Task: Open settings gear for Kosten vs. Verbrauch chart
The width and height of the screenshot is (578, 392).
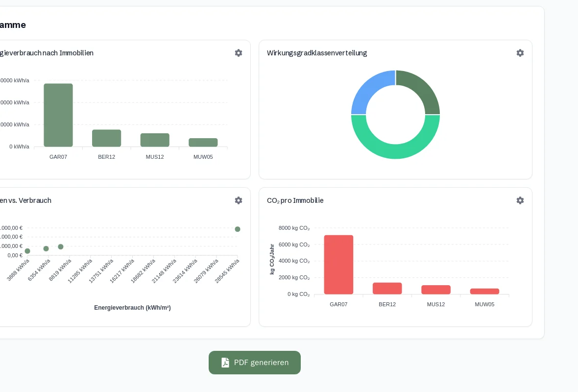Action: [239, 200]
